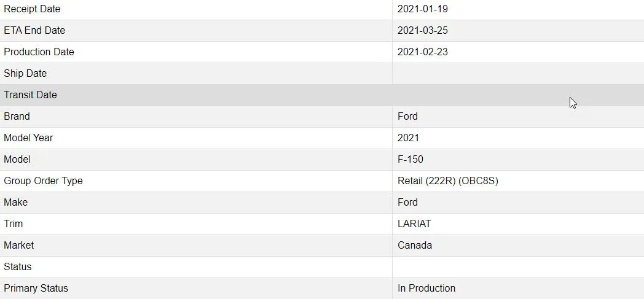This screenshot has height=299, width=644.
Task: Select the Primary Status label
Action: pos(36,289)
